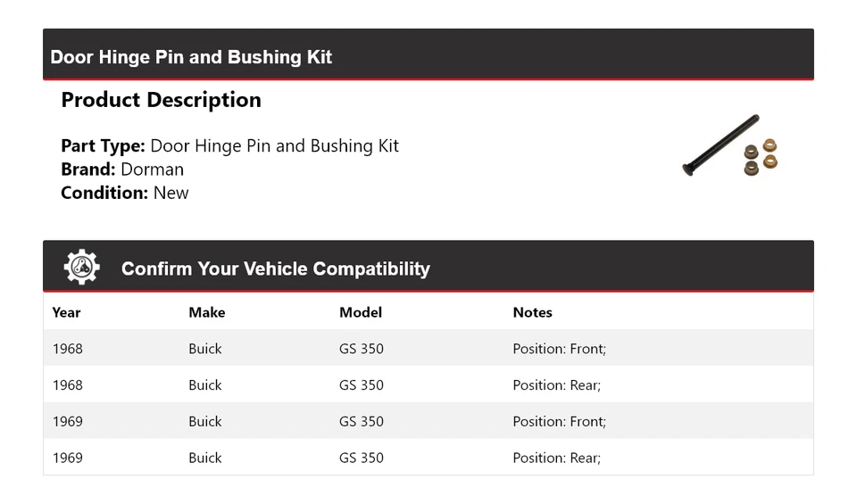Select the 1968 Position: Front row note
Viewport: 857px width, 504px height.
[559, 349]
